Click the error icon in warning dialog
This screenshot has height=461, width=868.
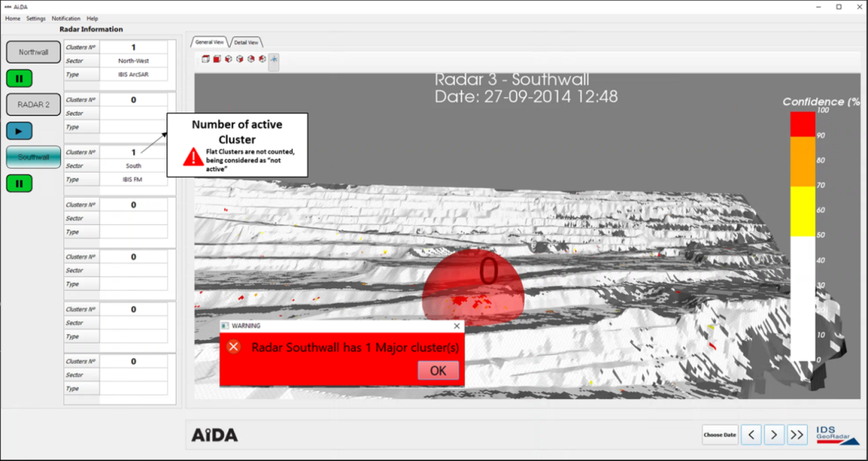tap(234, 347)
